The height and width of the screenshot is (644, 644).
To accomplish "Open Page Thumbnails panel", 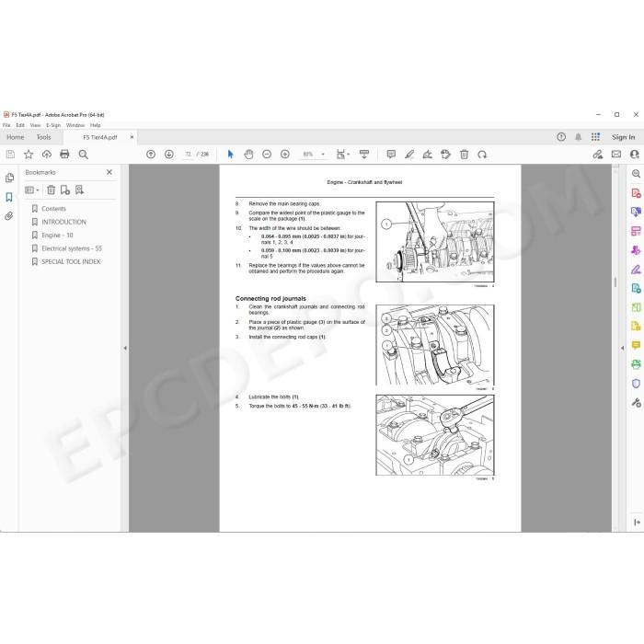I will tap(9, 178).
